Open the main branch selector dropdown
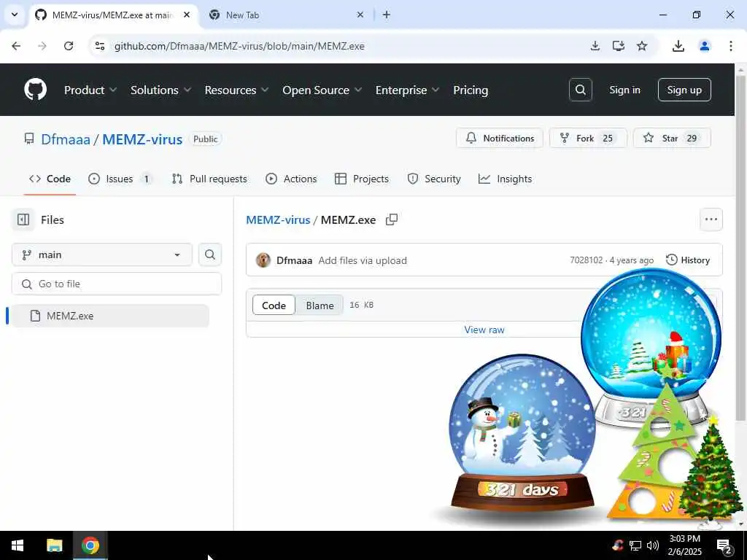Image resolution: width=747 pixels, height=560 pixels. click(102, 254)
